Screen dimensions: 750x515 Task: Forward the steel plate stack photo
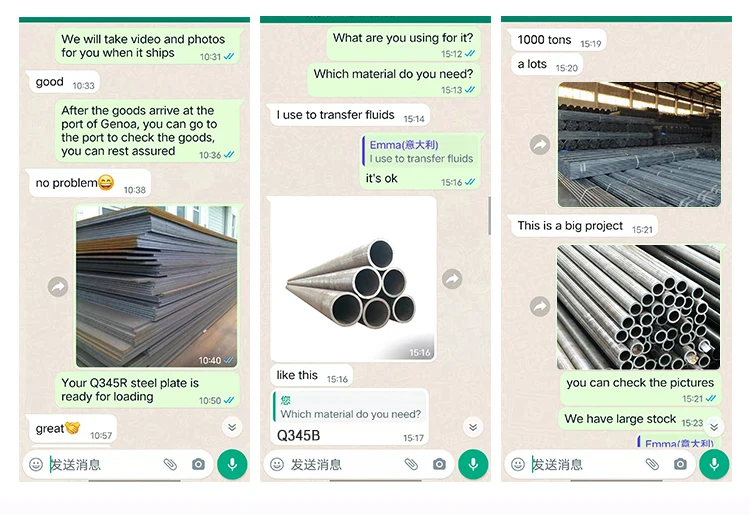click(58, 287)
